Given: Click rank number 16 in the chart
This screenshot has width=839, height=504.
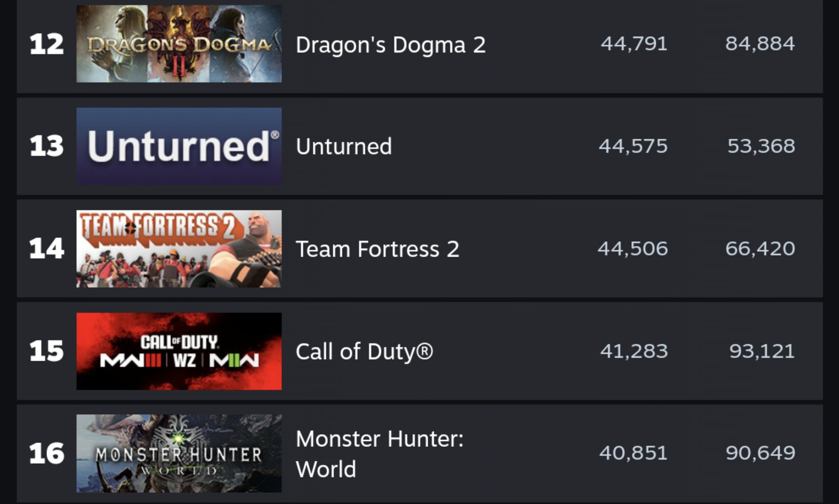Looking at the screenshot, I should pos(46,453).
